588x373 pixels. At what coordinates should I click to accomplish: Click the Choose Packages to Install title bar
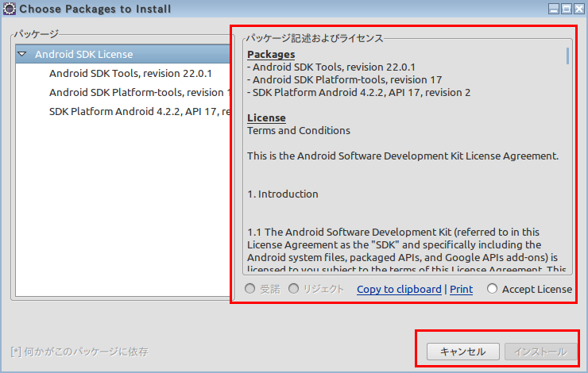(278, 9)
